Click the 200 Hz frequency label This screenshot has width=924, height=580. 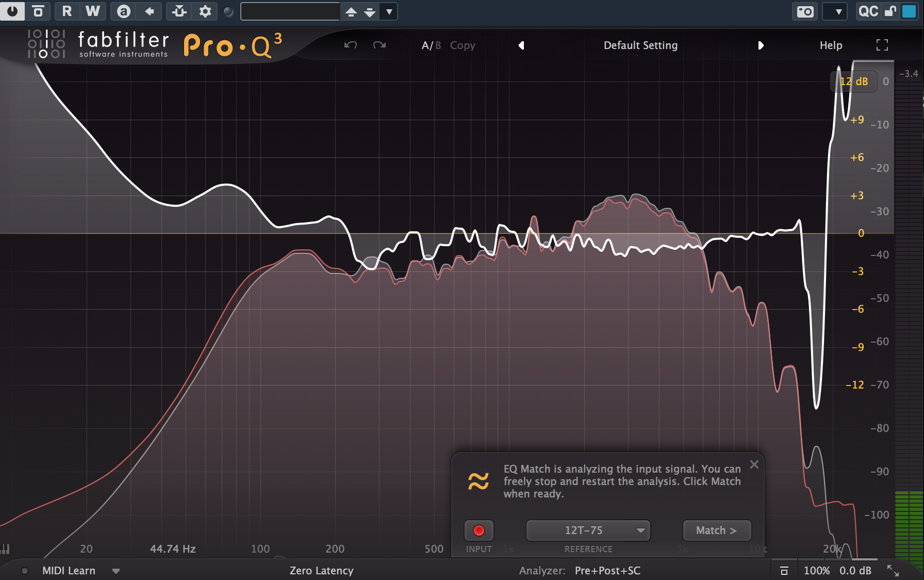(335, 549)
